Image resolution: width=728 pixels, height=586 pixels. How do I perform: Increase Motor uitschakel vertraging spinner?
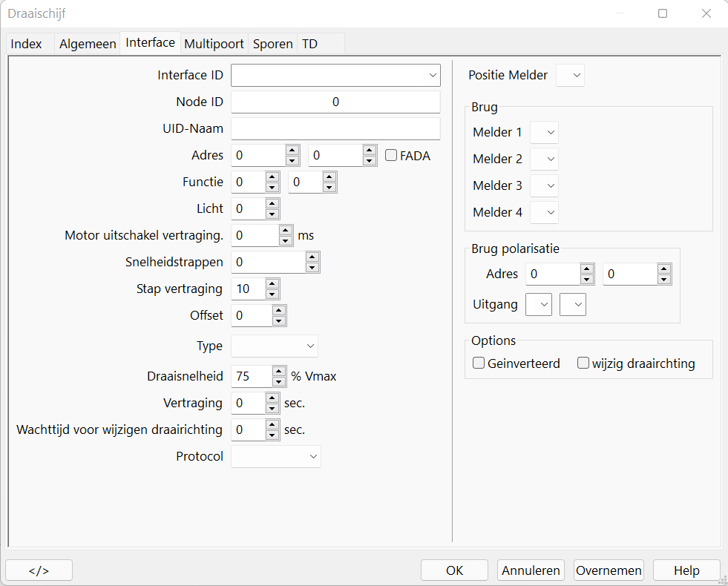pyautogui.click(x=286, y=231)
